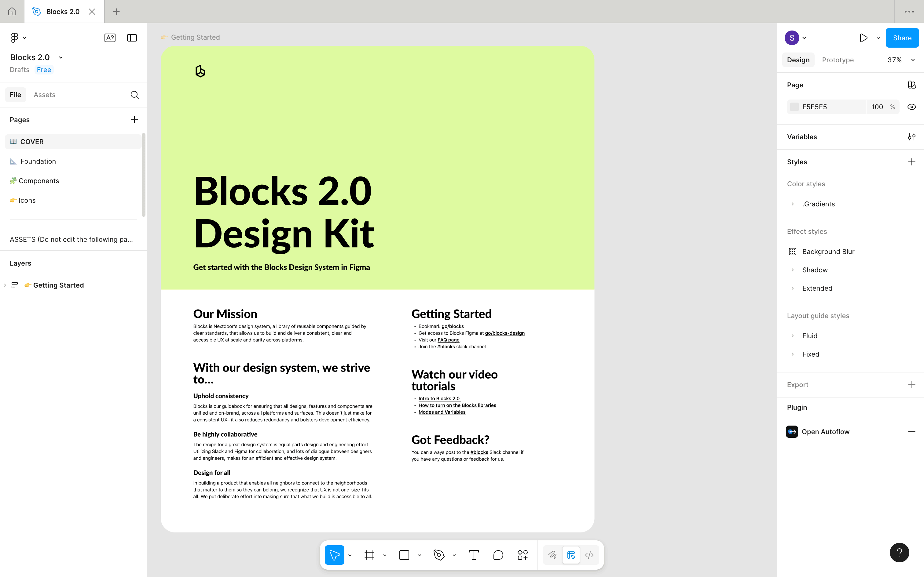Enable the Draw annotation mode
The image size is (924, 577).
552,555
